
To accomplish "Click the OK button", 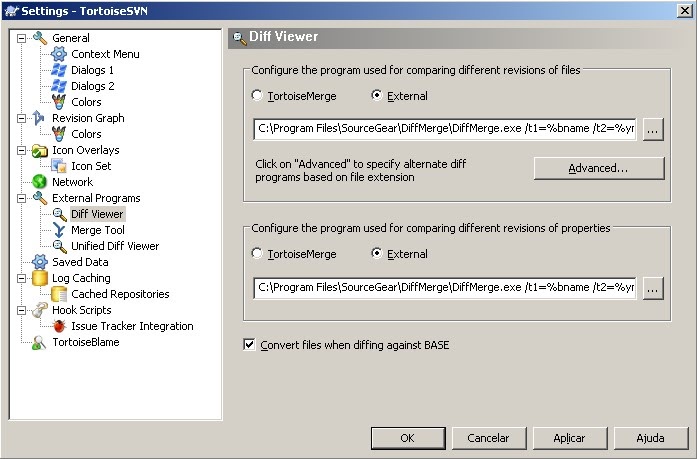I will click(x=408, y=438).
